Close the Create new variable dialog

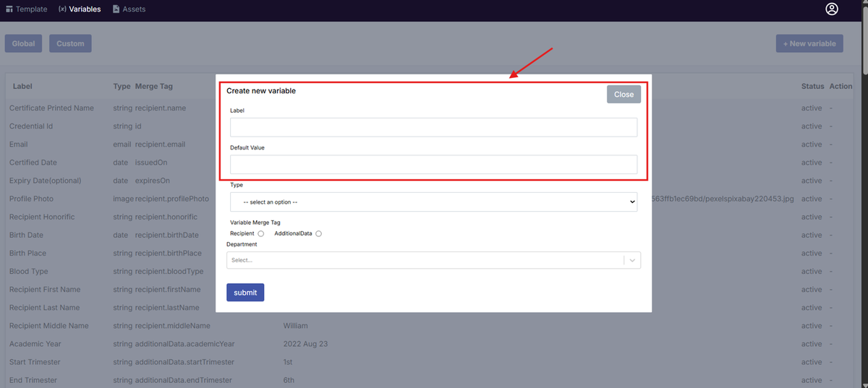[x=624, y=94]
